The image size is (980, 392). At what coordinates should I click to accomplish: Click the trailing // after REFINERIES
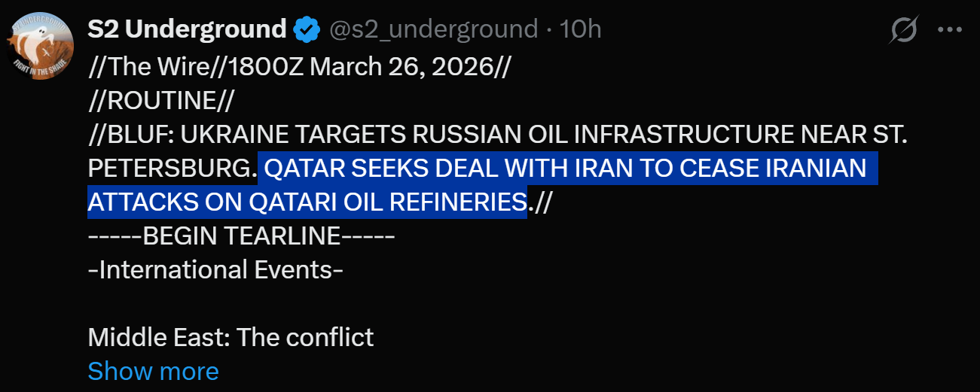pyautogui.click(x=540, y=202)
